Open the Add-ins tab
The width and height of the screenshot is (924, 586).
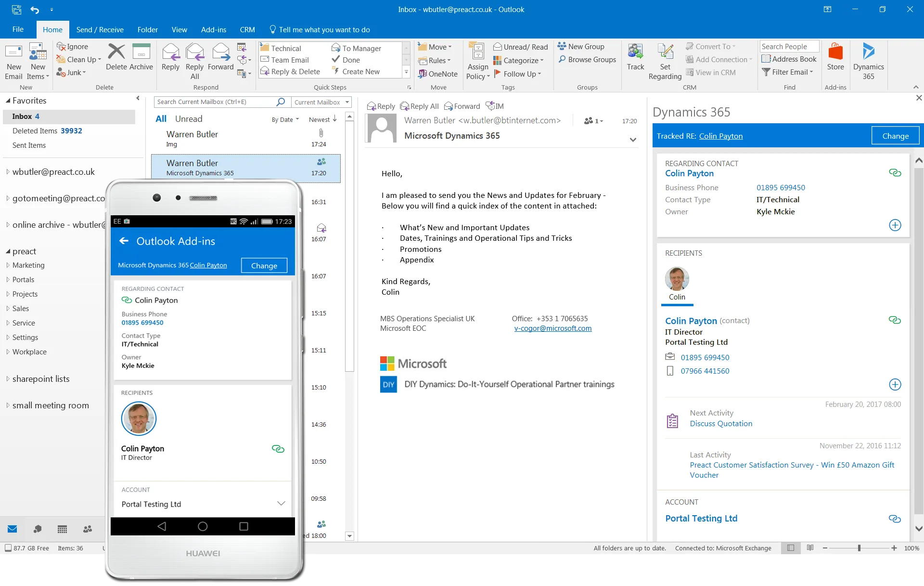[x=213, y=29]
